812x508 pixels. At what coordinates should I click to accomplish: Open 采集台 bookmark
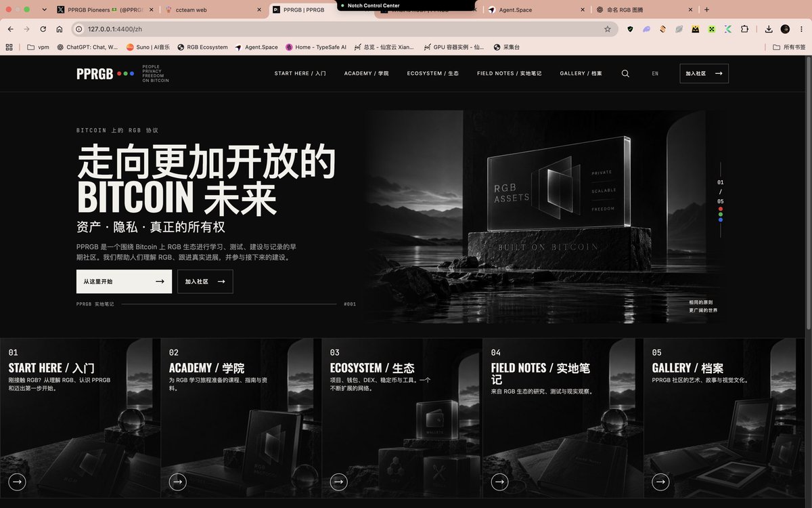pos(507,47)
